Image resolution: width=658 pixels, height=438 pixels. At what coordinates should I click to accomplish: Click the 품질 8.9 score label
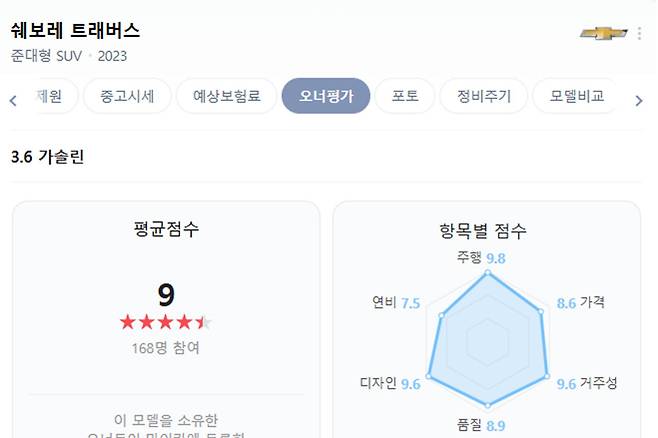(x=481, y=426)
